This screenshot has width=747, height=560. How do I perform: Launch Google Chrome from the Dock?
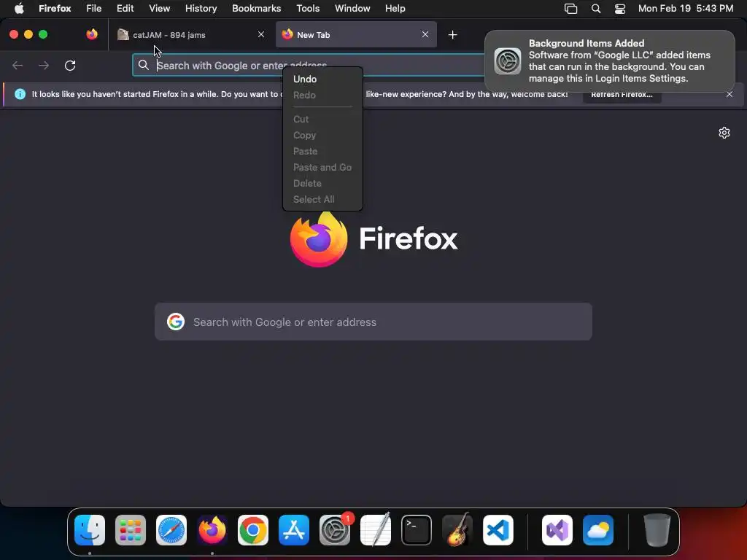[253, 530]
